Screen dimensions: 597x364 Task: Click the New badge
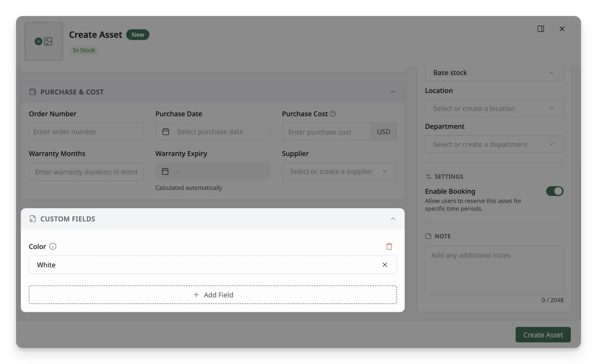click(x=137, y=35)
